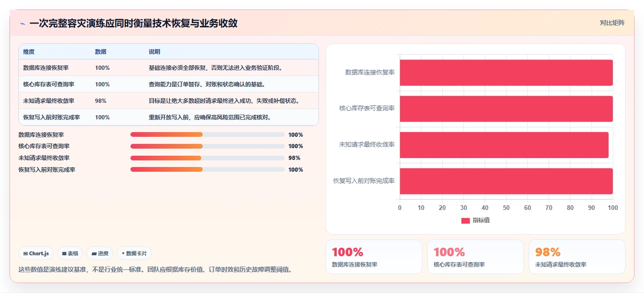Click the 未知请求最终收敛率 progress bar

(207, 158)
